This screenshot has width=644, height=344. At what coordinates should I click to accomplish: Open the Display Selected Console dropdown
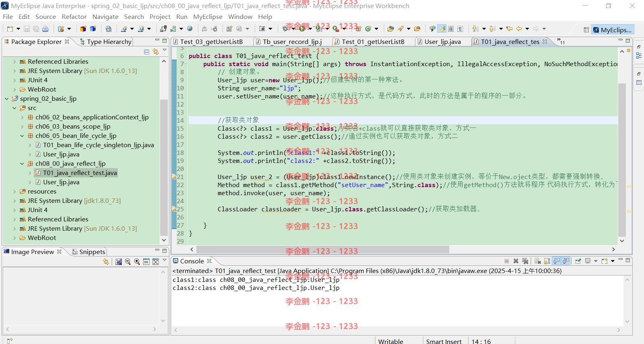(596, 261)
